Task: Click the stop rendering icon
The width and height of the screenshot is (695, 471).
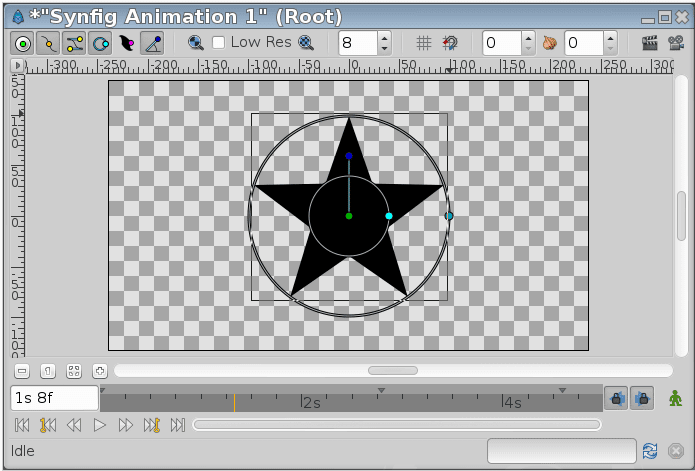Action: [676, 451]
